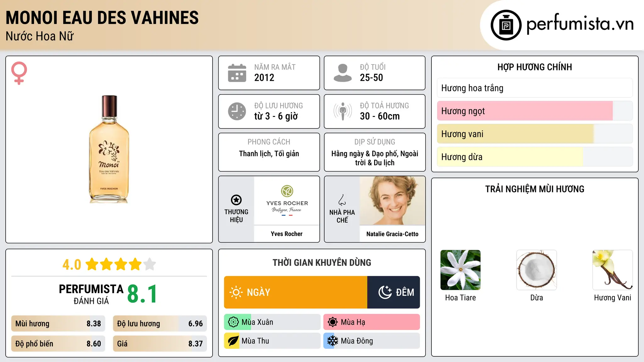Image resolution: width=644 pixels, height=362 pixels.
Task: Select the vanilla pods picture
Action: point(613,270)
